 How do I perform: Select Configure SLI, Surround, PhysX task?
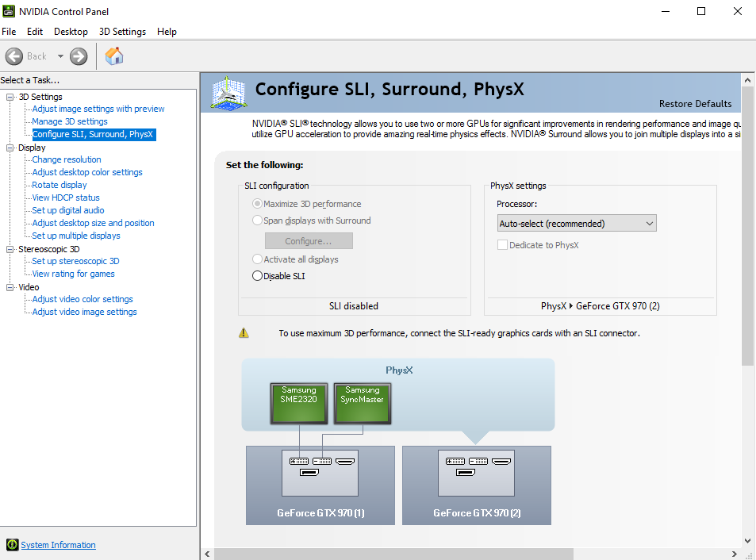tap(93, 134)
